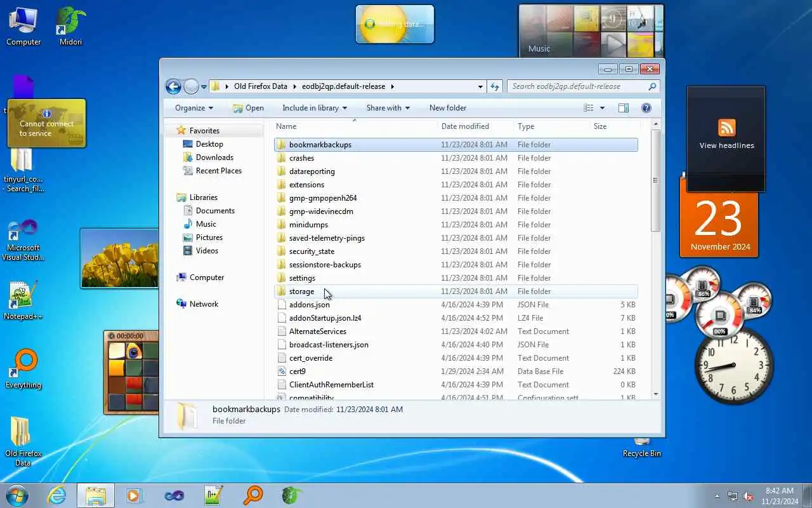Select the crashes folder row
The image size is (812, 508).
click(x=455, y=158)
